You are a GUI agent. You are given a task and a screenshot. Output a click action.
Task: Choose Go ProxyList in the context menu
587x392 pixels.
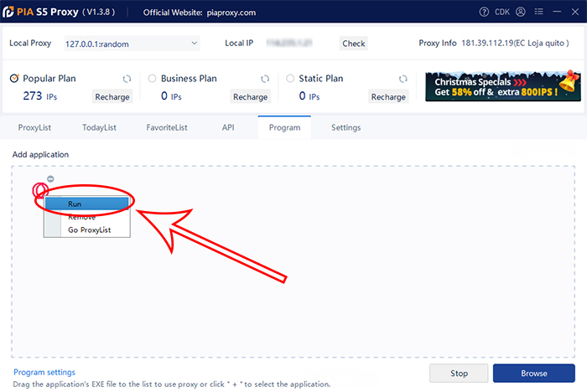click(87, 230)
